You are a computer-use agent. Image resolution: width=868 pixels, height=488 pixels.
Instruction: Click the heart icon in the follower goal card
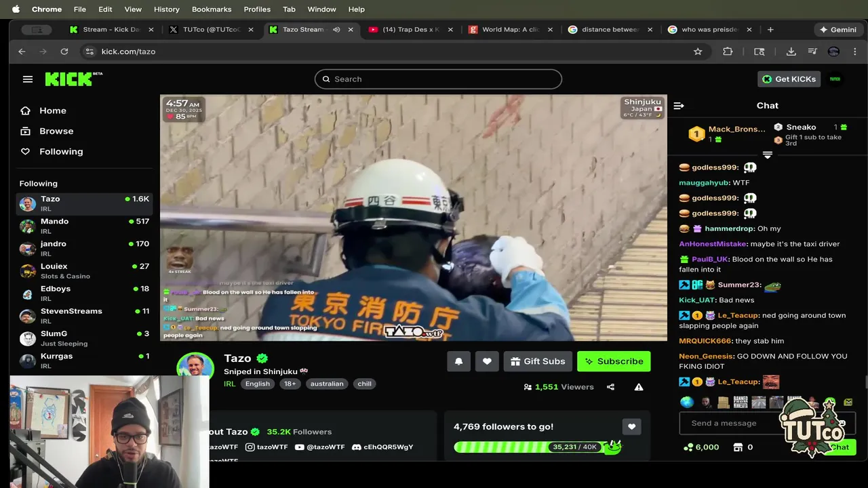coord(631,426)
